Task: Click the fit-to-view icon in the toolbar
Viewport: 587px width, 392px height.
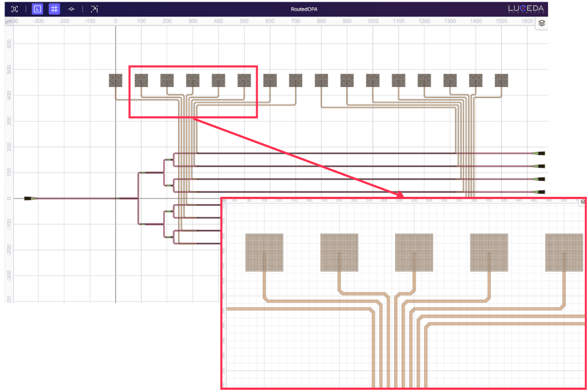Action: (15, 9)
